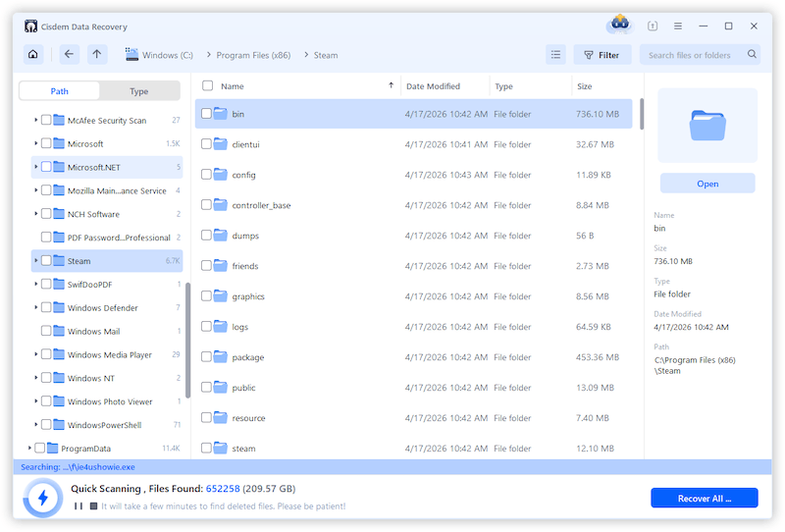This screenshot has width=785, height=532.
Task: Click the controller_base folder icon
Action: (x=220, y=204)
